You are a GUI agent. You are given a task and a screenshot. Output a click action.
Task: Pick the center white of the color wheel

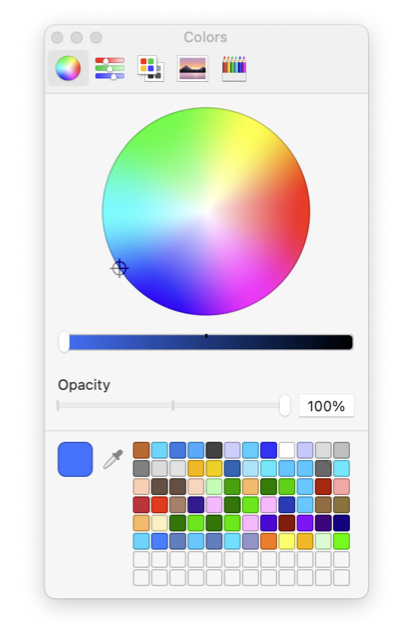point(206,211)
